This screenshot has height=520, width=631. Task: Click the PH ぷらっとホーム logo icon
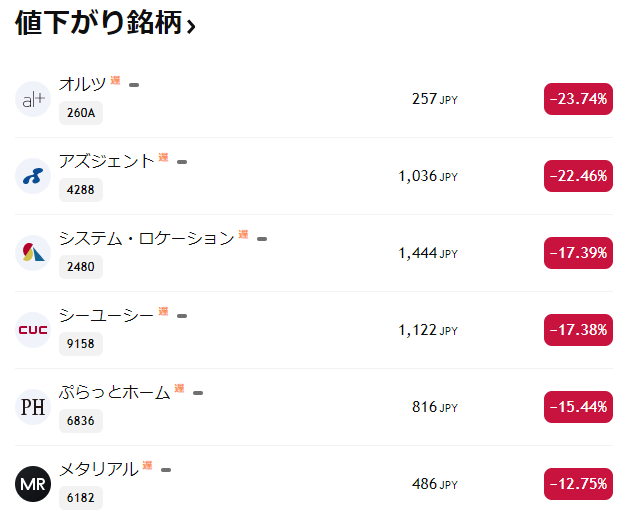point(33,407)
